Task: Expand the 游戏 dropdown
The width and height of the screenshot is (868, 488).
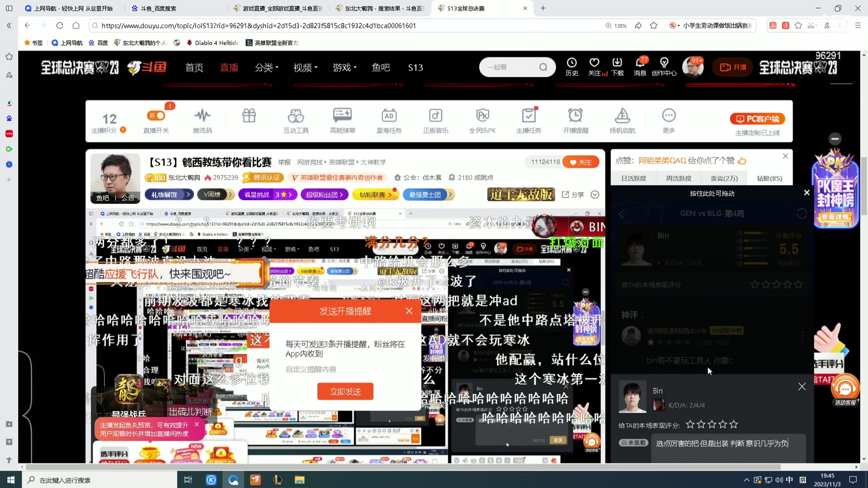Action: pyautogui.click(x=344, y=67)
